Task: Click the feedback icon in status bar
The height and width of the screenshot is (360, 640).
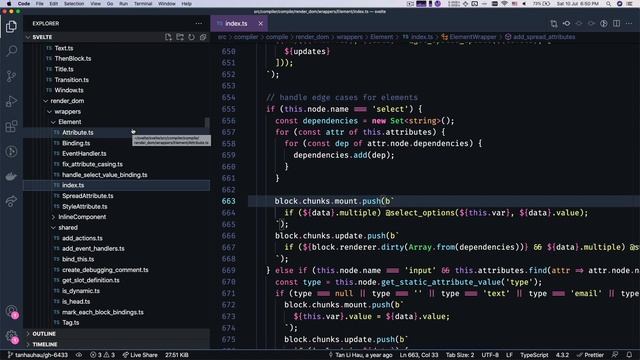Action: tap(615, 355)
